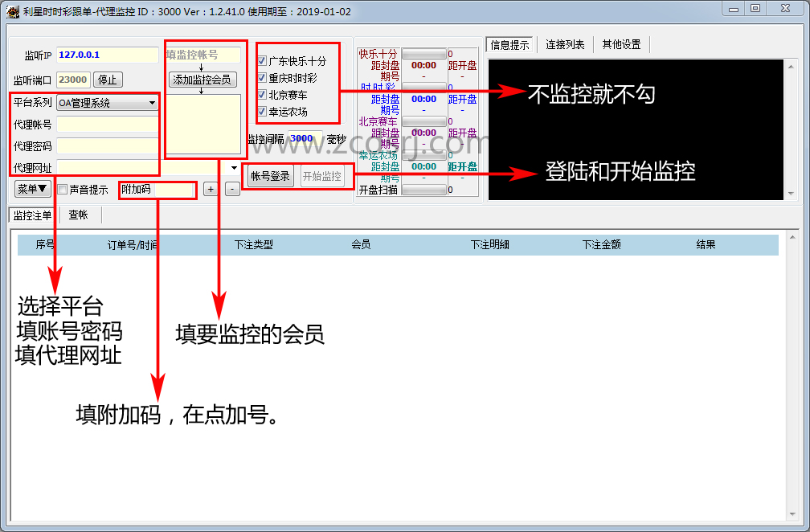The width and height of the screenshot is (810, 532).
Task: Disable 北京赛车 monitoring checkbox
Action: pyautogui.click(x=263, y=95)
